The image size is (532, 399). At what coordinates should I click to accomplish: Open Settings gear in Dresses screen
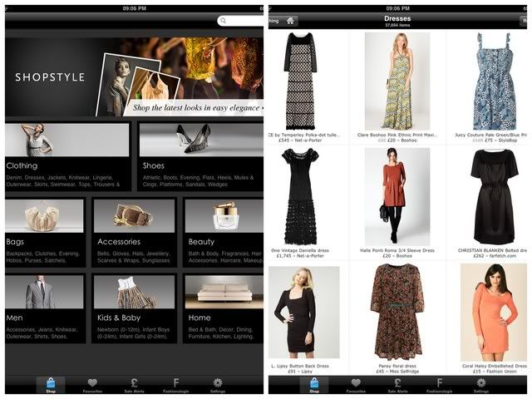(x=480, y=385)
